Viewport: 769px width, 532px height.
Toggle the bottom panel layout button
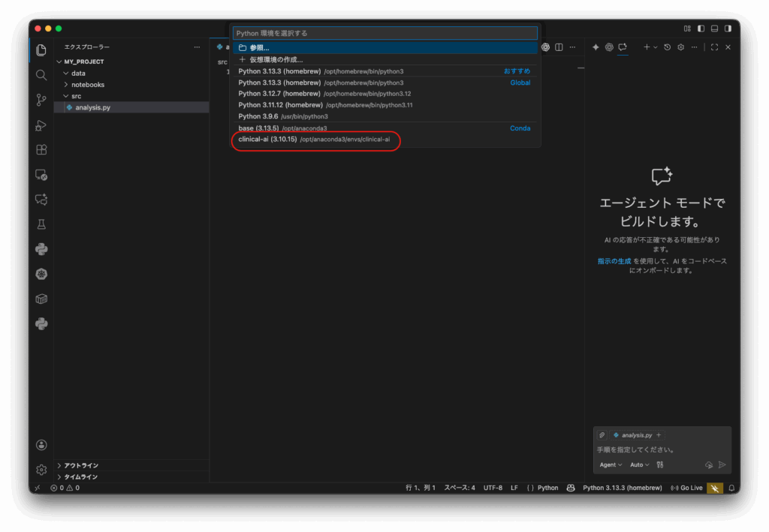click(x=714, y=29)
